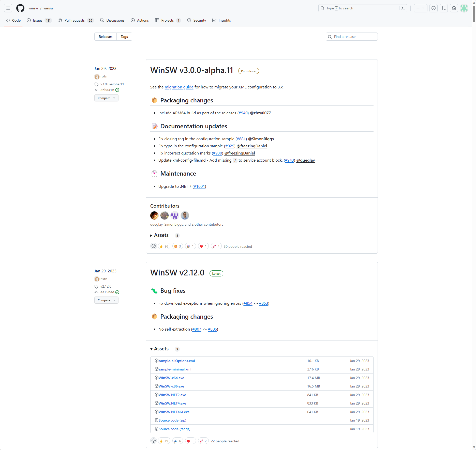Viewport: 476px width, 450px height.
Task: Open the Projects tab
Action: [x=168, y=20]
